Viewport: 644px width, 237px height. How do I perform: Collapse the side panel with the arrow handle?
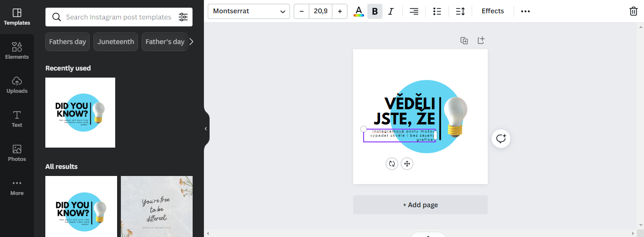206,129
